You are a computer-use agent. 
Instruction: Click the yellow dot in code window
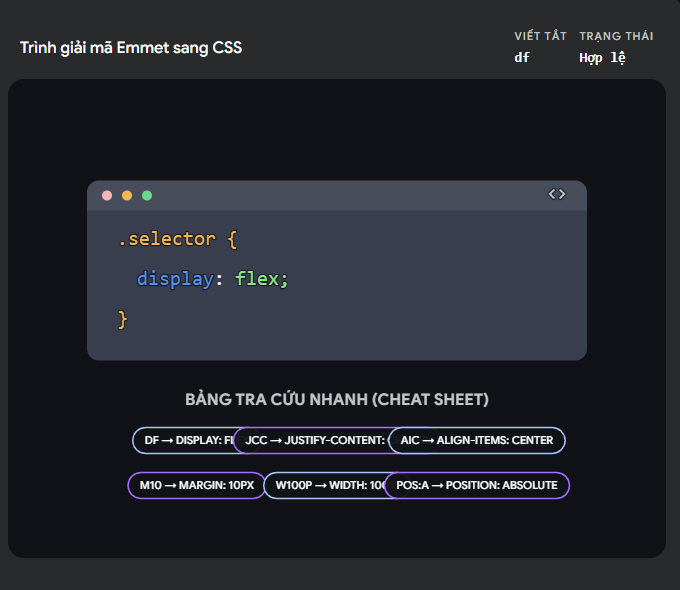127,195
